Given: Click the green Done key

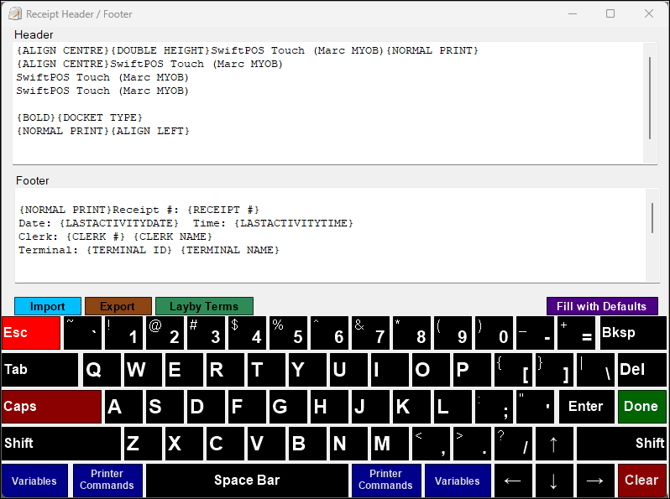Looking at the screenshot, I should point(642,406).
